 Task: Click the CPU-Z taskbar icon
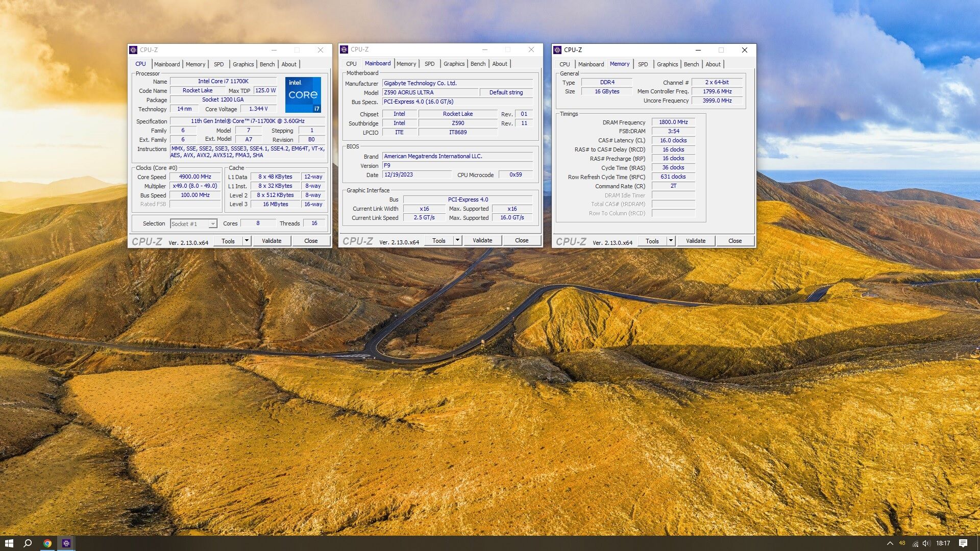click(66, 543)
